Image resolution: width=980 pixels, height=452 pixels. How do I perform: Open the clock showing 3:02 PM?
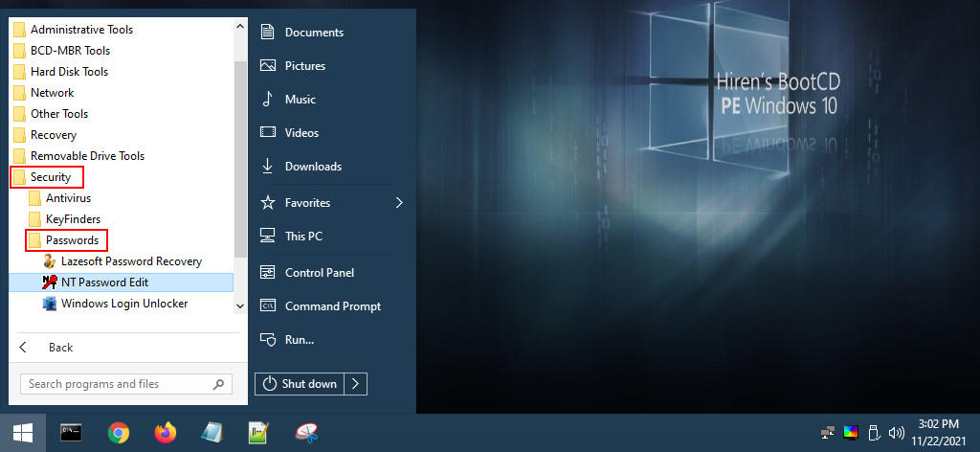(938, 433)
